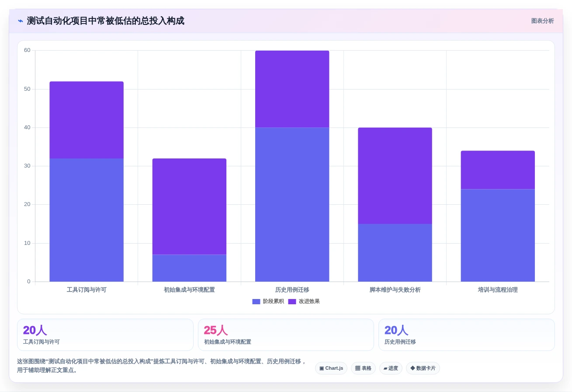Click the 脚本维护与失败分析 purple bar segment
Screen dimensions: 572x392
point(395,175)
